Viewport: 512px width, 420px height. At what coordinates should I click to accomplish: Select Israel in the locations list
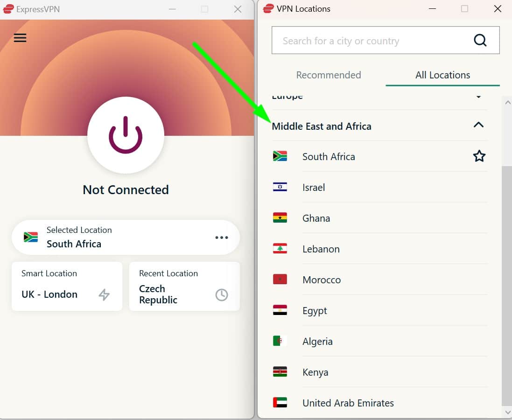coord(379,187)
